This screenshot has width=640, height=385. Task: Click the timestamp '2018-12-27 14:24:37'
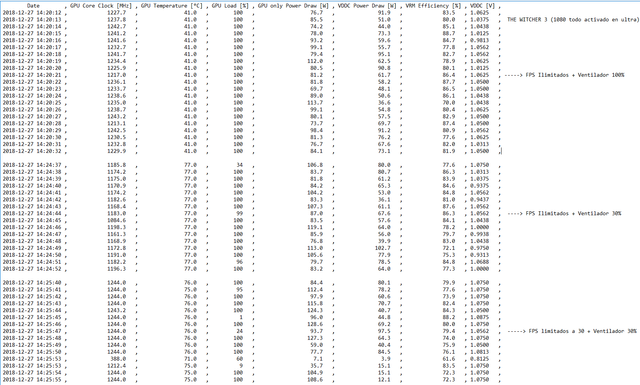(x=32, y=165)
